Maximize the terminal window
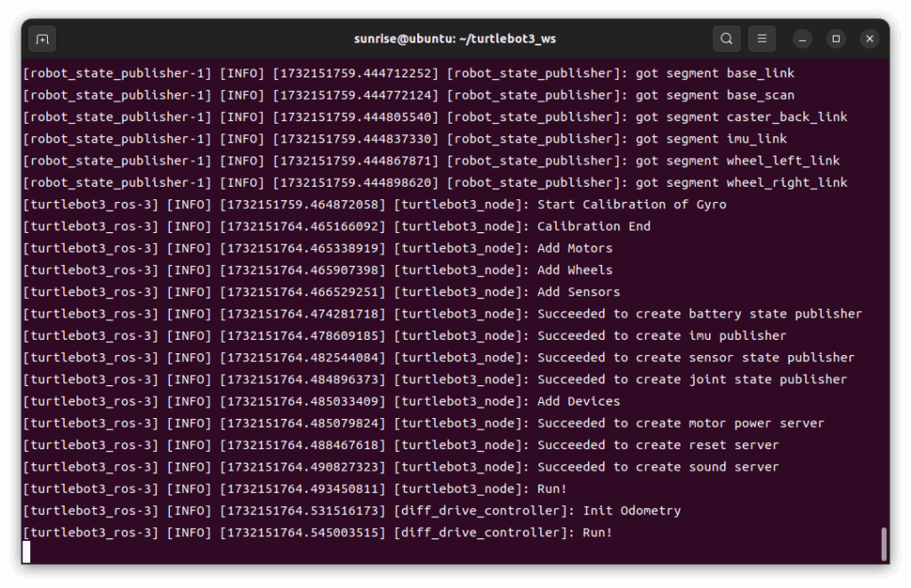The height and width of the screenshot is (588, 911). coord(836,39)
